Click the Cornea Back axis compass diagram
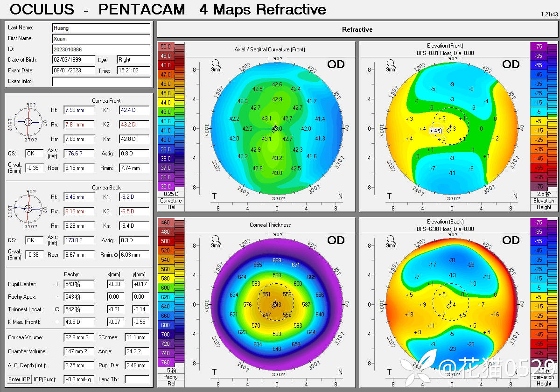The height and width of the screenshot is (392, 560). coord(28,208)
